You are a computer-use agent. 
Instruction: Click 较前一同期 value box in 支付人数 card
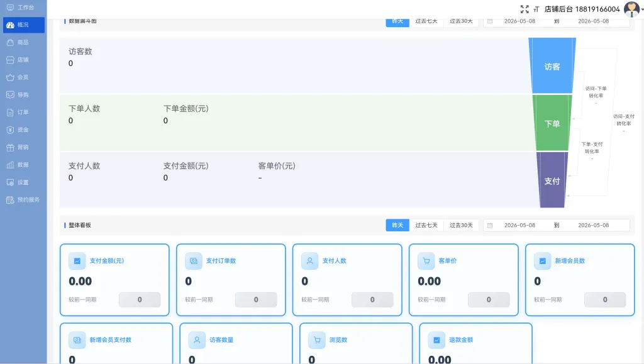372,300
